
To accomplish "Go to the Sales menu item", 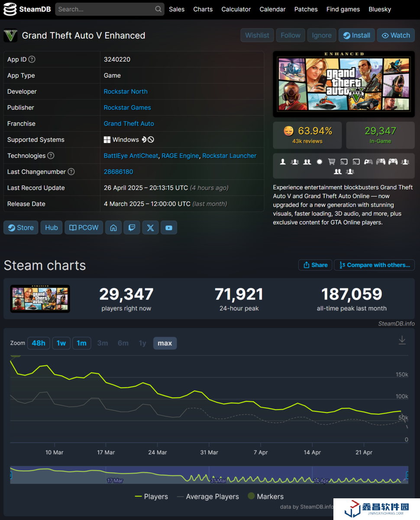I will point(177,9).
